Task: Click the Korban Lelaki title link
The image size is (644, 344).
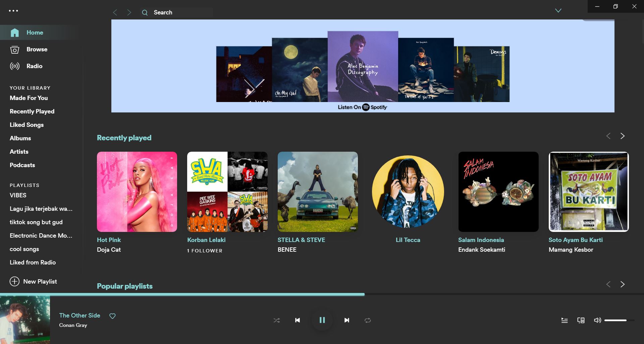Action: pos(206,240)
